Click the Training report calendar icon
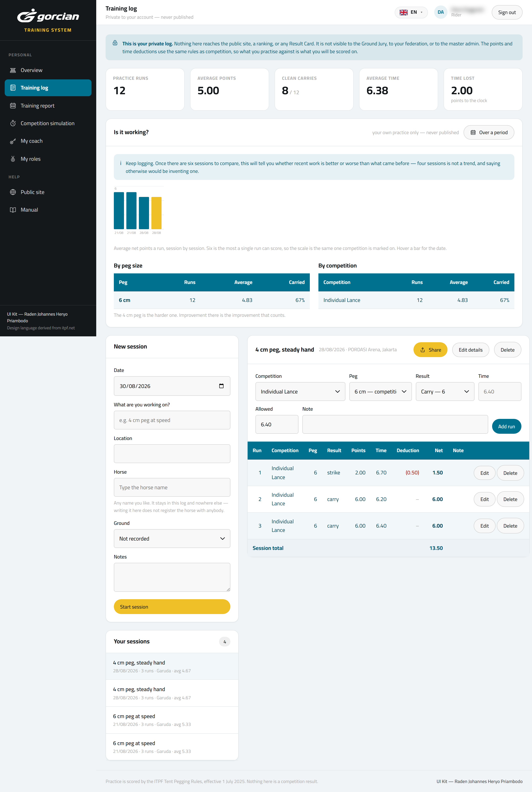 click(13, 106)
